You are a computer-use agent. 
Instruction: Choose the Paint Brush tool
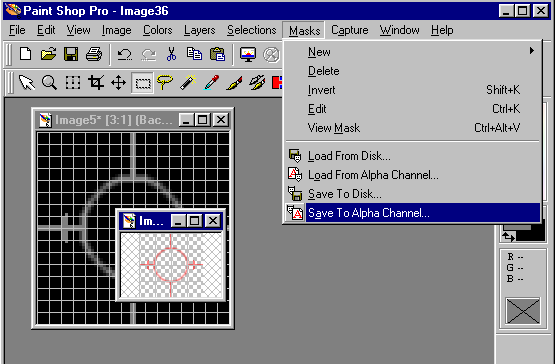tap(234, 83)
